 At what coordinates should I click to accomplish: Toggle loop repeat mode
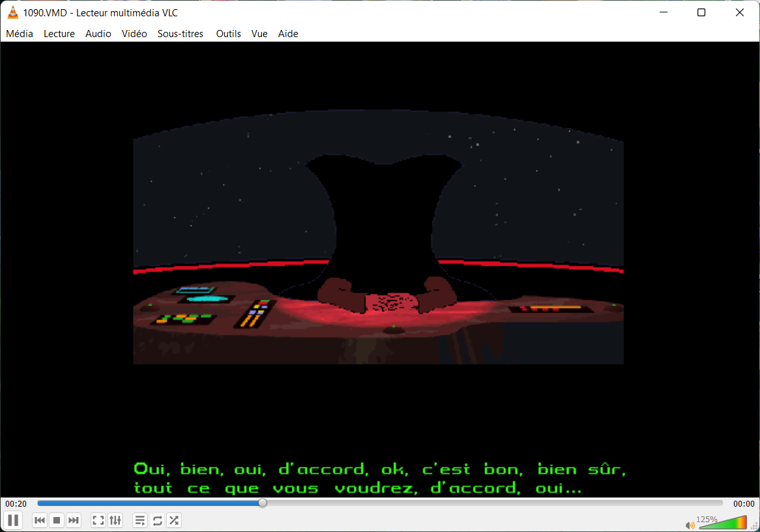tap(157, 520)
